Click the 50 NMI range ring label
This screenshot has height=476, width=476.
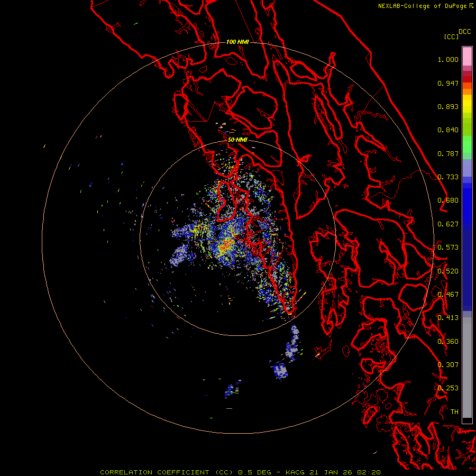pos(237,140)
